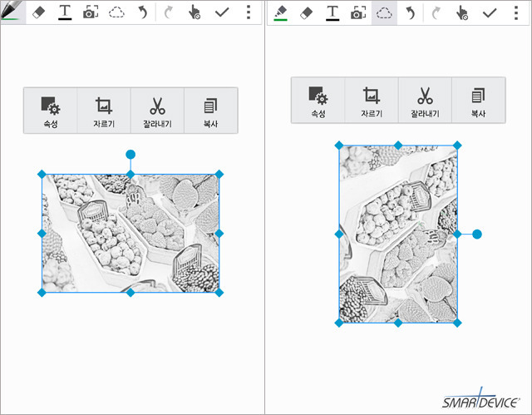Open 속성 properties in left popup
This screenshot has height=415, width=532.
coord(51,111)
